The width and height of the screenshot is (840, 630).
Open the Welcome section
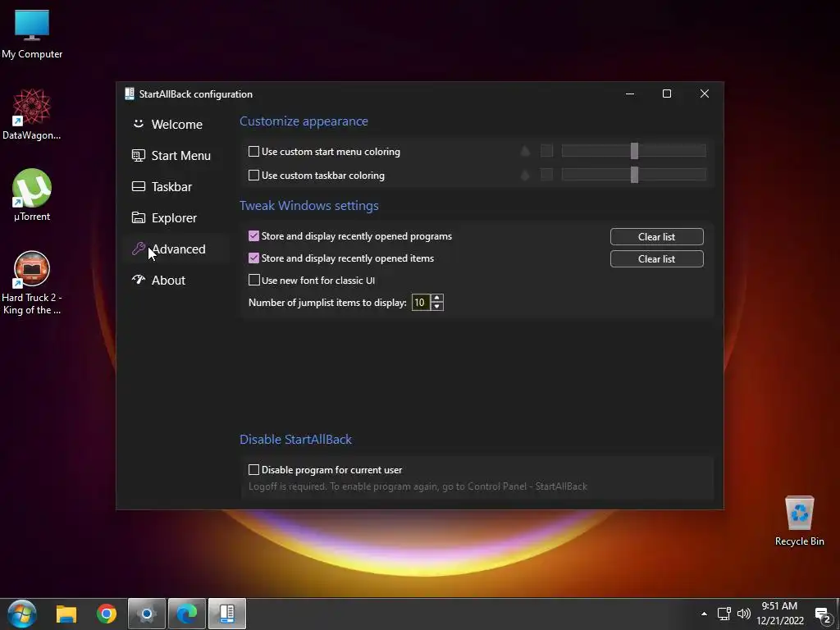[167, 125]
